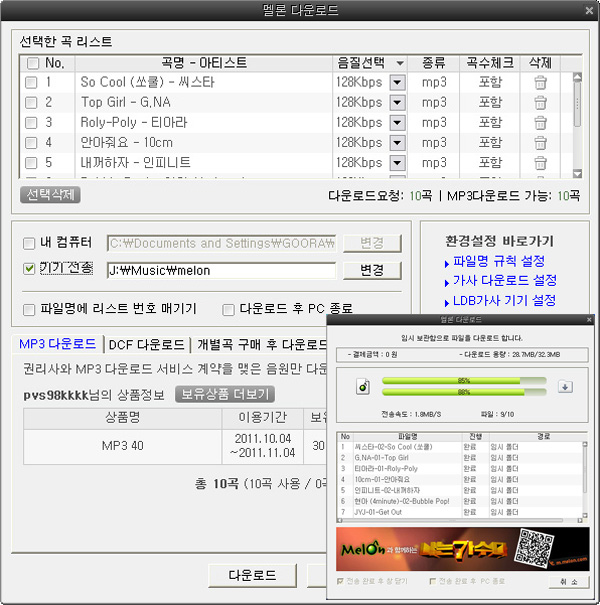Viewport: 600px width, 605px height.
Task: Check the box for track 2 Top Girl
Action: (x=31, y=102)
